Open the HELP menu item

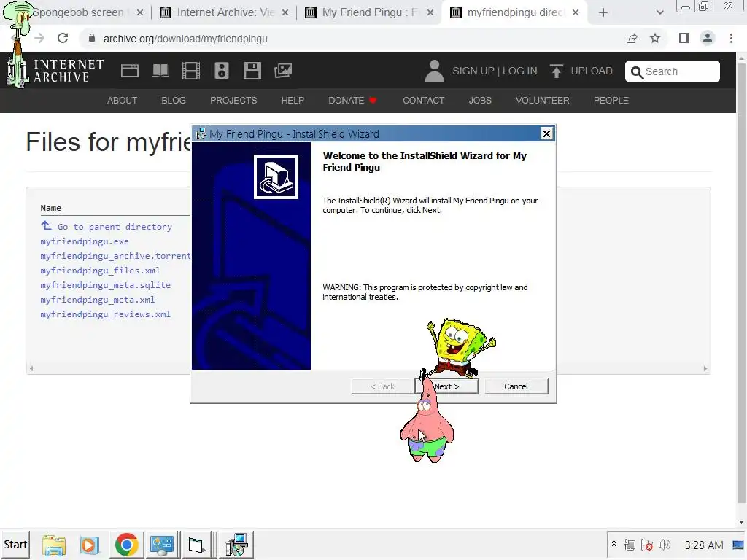click(x=293, y=101)
